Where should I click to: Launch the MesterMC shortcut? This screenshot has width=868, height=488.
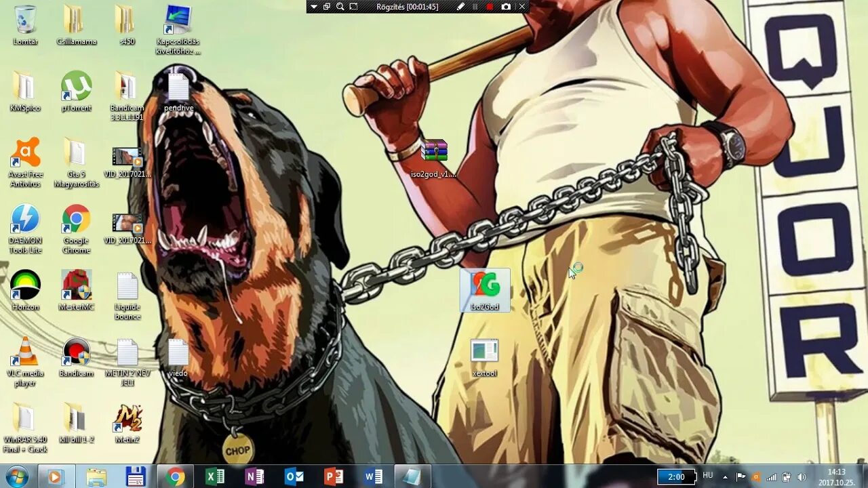click(76, 291)
